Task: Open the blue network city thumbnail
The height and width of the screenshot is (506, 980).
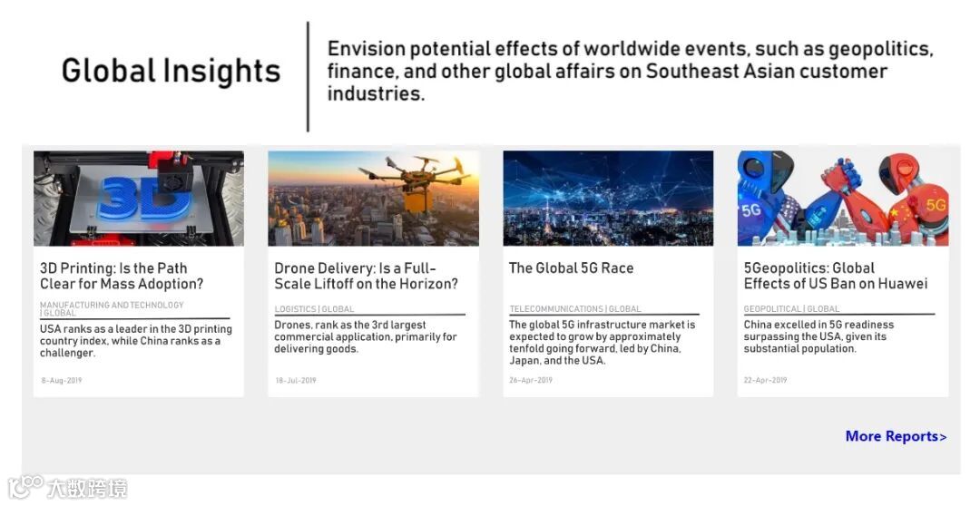Action: click(608, 198)
